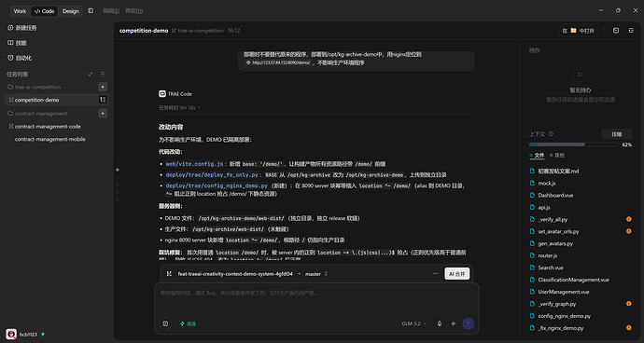Screen dimensions: 644x343
Task: Click the microphone voice input icon
Action: pyautogui.click(x=440, y=323)
